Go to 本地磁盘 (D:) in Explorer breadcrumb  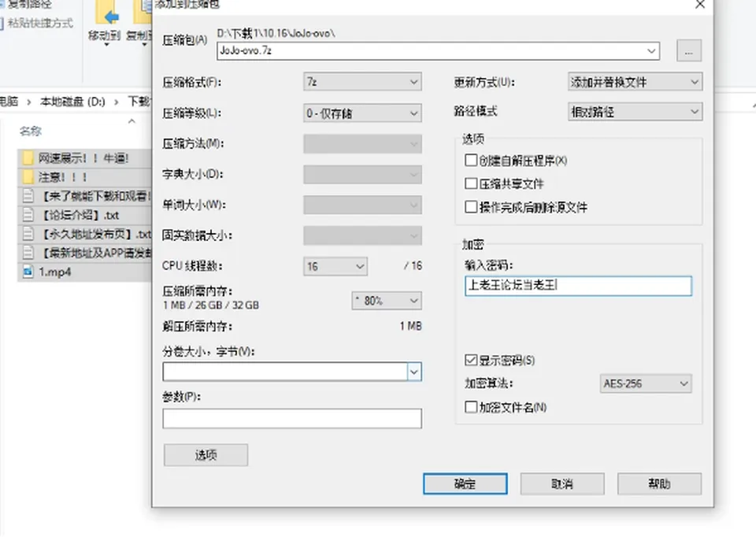pyautogui.click(x=72, y=102)
